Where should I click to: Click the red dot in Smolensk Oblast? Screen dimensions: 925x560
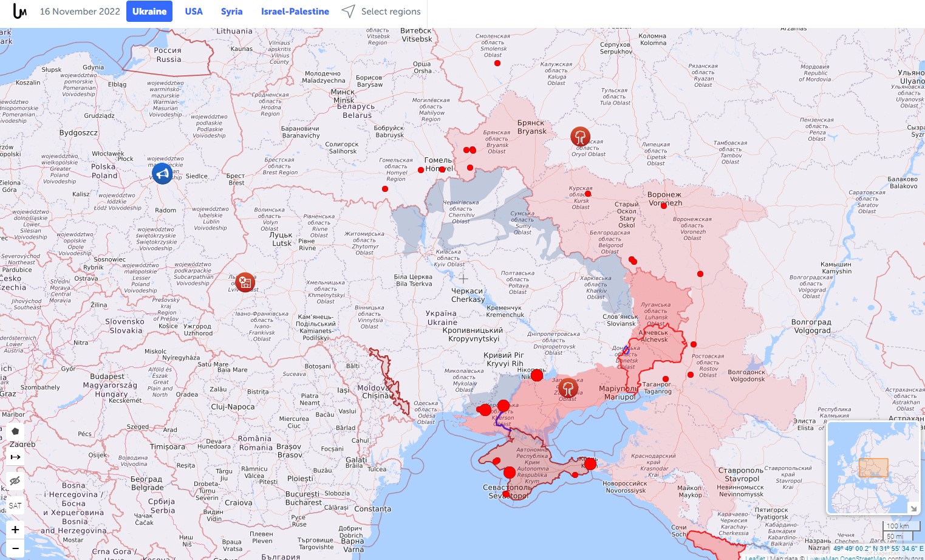coord(497,63)
